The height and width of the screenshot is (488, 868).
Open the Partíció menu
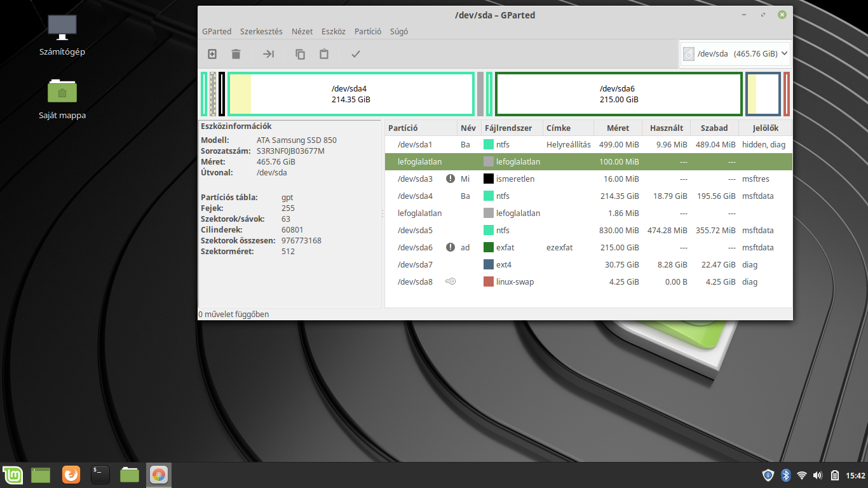(x=368, y=31)
